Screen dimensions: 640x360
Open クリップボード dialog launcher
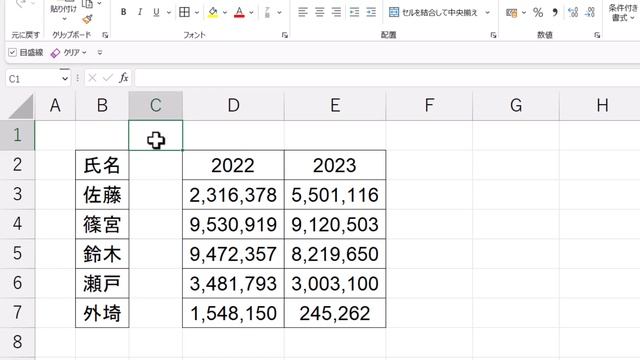pos(105,36)
